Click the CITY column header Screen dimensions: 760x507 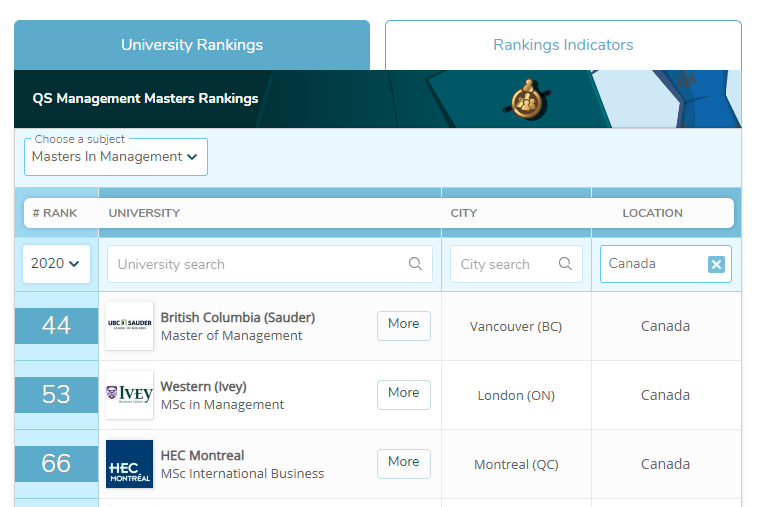(x=464, y=213)
